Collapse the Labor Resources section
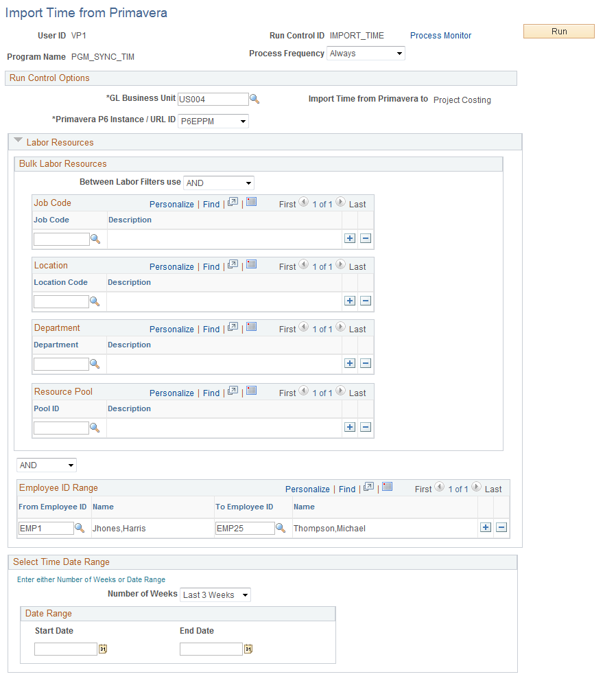This screenshot has height=681, width=616. click(x=18, y=141)
